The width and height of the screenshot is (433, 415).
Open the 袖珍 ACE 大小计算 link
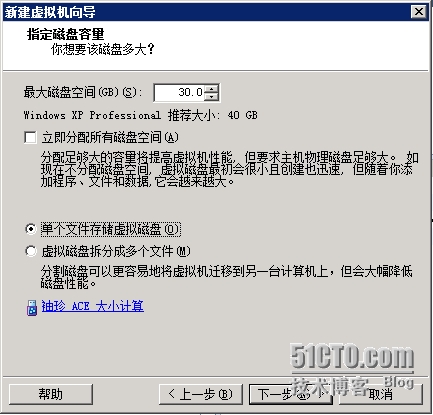tap(93, 306)
